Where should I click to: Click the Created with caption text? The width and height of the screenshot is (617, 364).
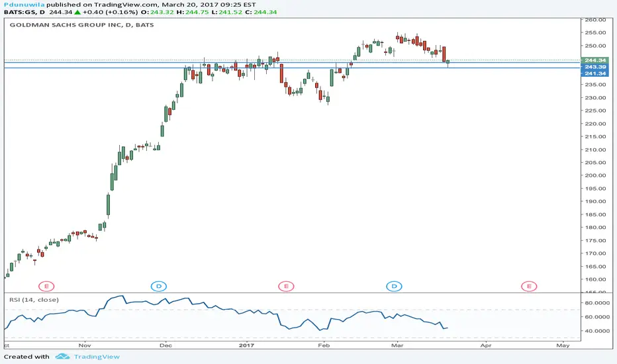tap(26, 357)
